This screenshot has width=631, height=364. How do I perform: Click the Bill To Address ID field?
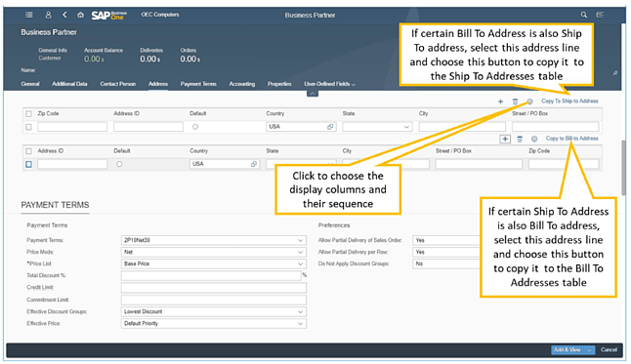pyautogui.click(x=148, y=127)
